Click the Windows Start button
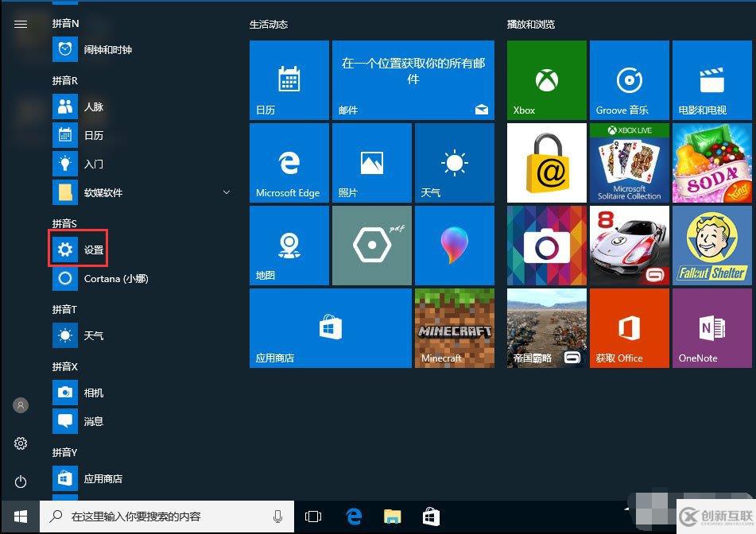This screenshot has width=756, height=534. coord(20,517)
